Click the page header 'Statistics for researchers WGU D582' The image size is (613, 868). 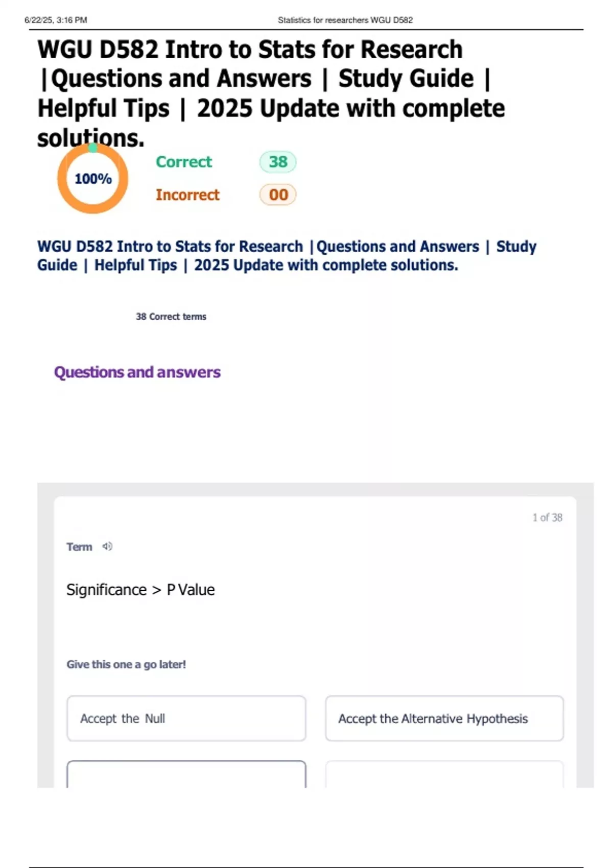click(x=345, y=20)
